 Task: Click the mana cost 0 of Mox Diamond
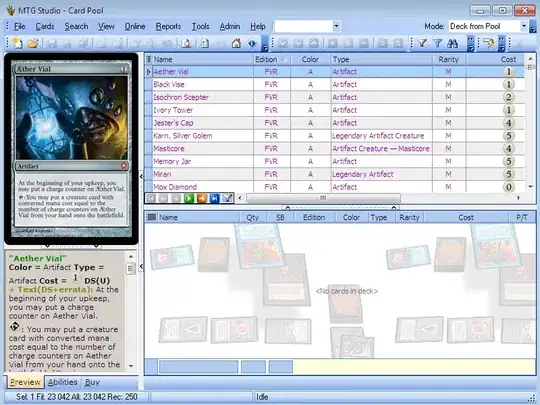pos(508,187)
